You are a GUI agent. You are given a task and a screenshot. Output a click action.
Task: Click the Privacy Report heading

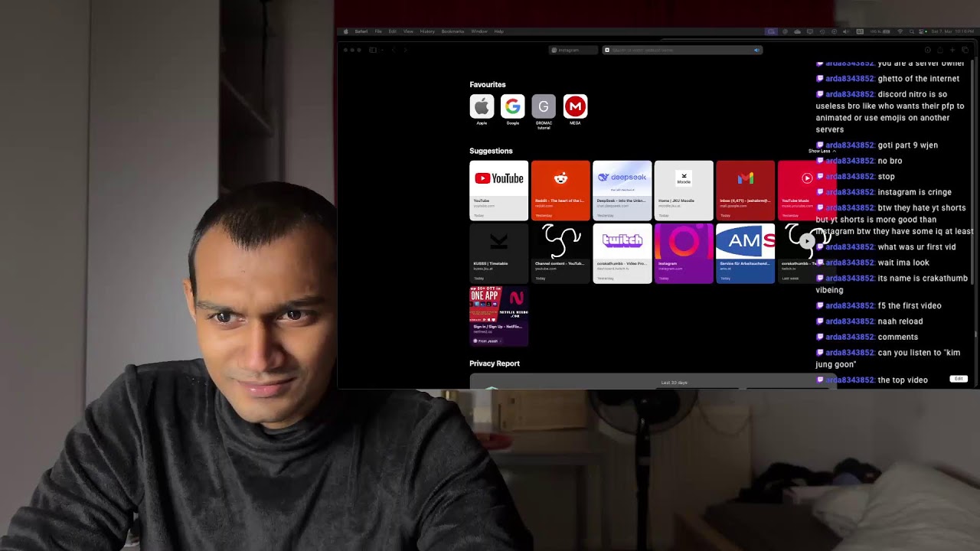[495, 364]
